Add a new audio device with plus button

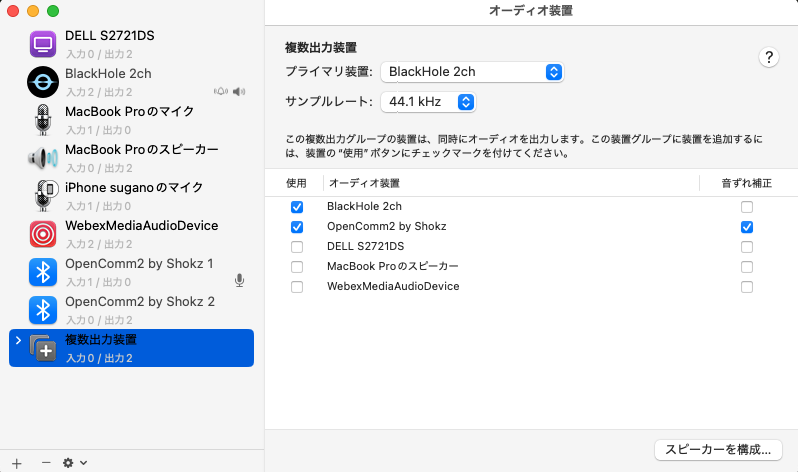point(17,463)
